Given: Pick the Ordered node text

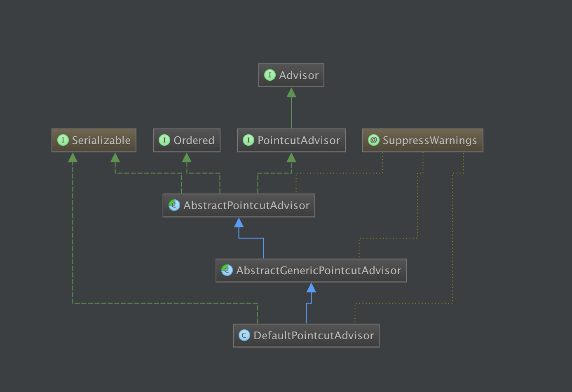Looking at the screenshot, I should pyautogui.click(x=194, y=140).
